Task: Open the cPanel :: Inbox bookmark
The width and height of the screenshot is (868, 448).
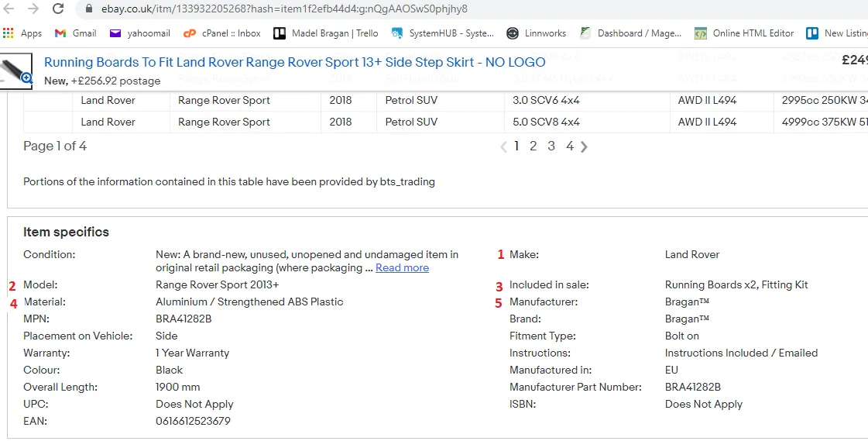Action: tap(222, 33)
